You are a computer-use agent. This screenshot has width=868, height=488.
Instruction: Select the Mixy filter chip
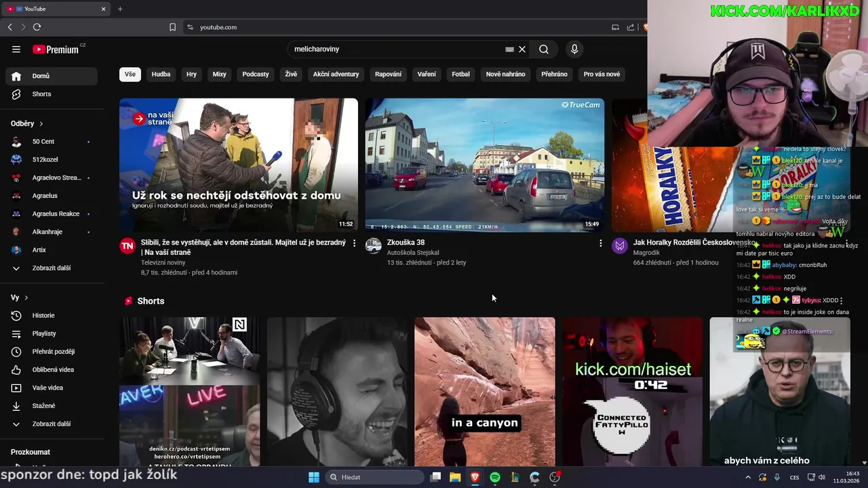219,74
